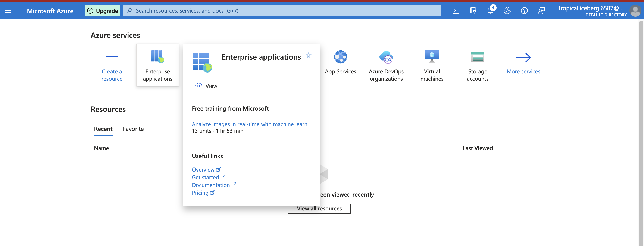Open Storage accounts service
The width and height of the screenshot is (644, 246).
478,66
